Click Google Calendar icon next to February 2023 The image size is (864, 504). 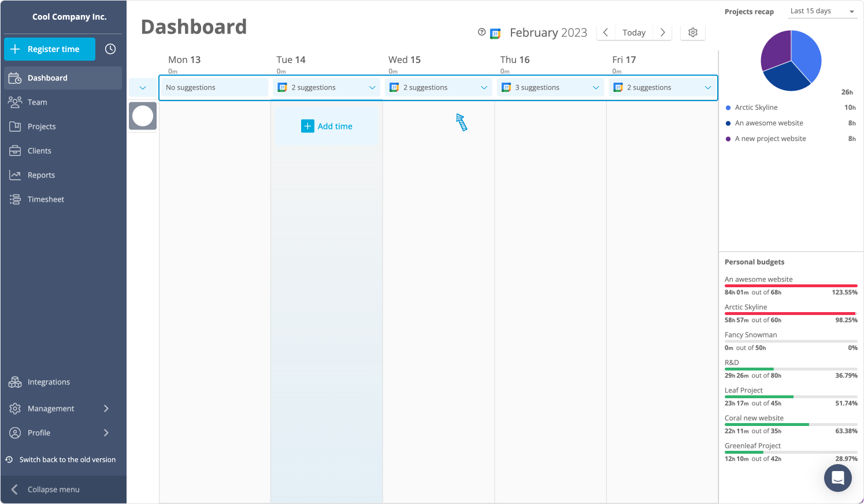(495, 34)
